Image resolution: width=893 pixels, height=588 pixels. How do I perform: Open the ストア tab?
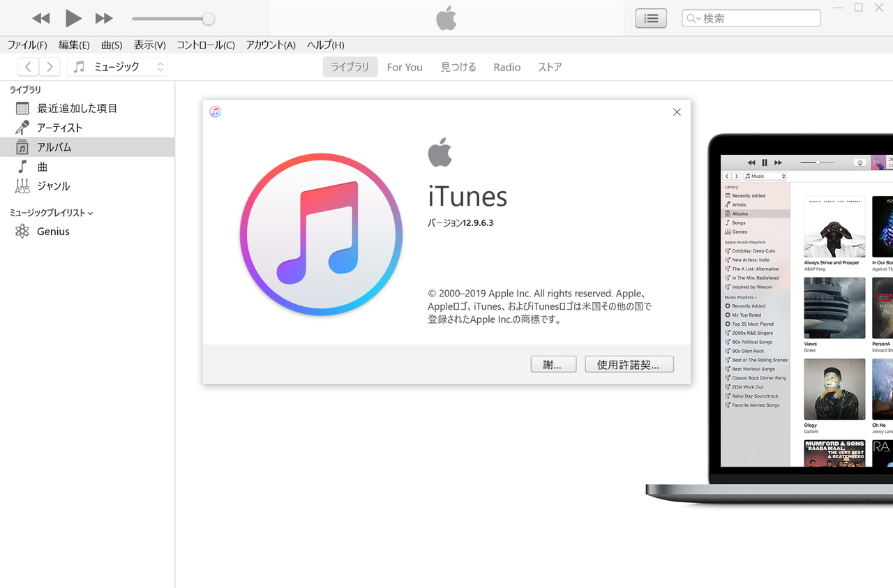pyautogui.click(x=549, y=66)
